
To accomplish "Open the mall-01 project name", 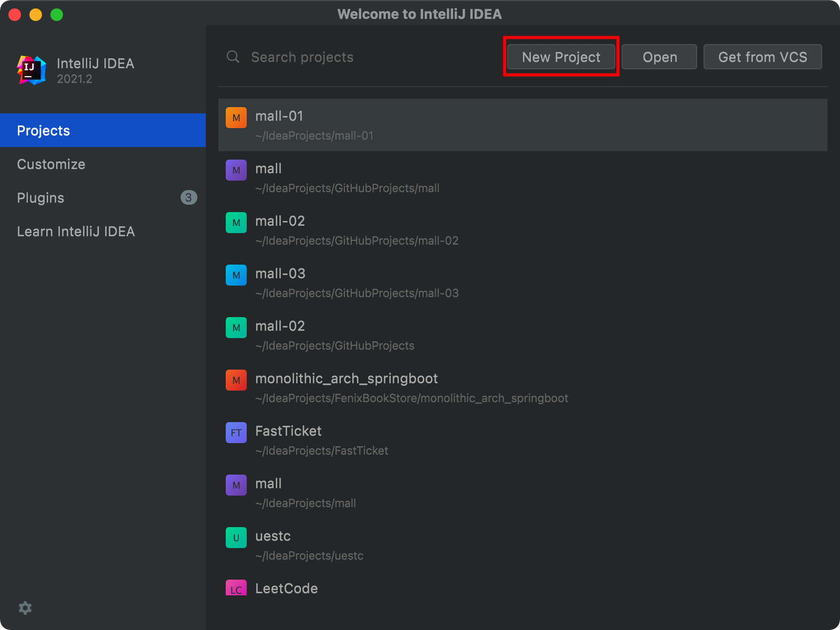I will tap(279, 116).
